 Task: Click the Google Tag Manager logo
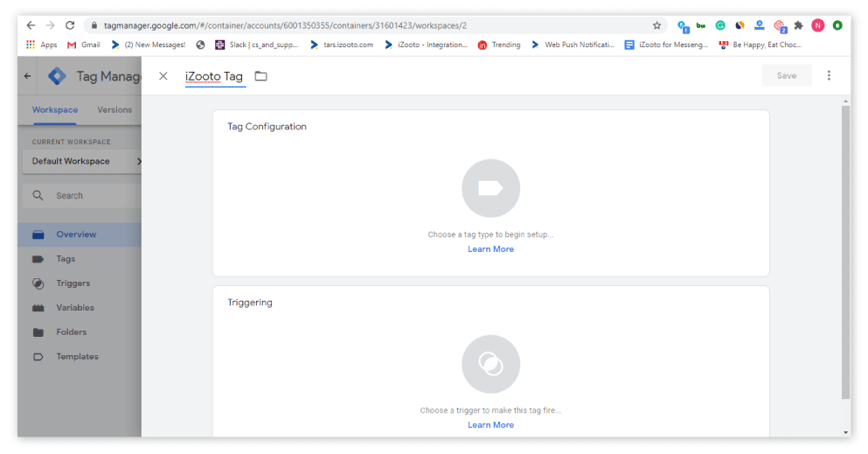[57, 76]
